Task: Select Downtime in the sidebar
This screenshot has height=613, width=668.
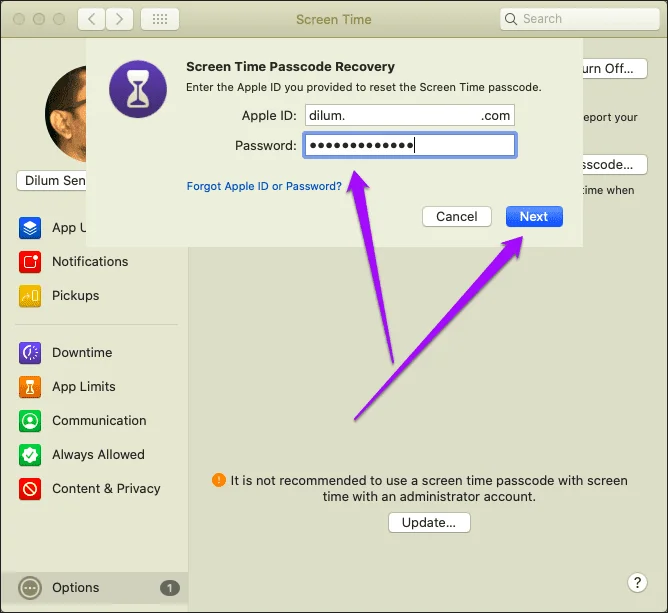Action: click(x=82, y=353)
